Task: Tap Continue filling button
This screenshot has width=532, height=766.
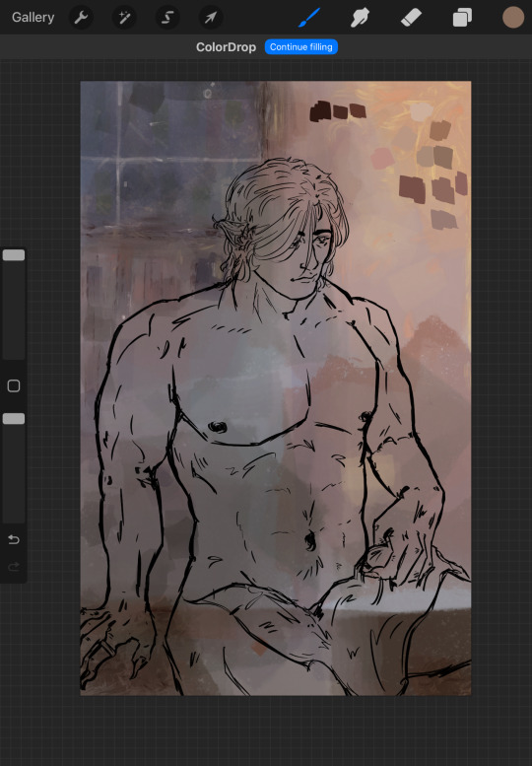Action: coord(301,47)
